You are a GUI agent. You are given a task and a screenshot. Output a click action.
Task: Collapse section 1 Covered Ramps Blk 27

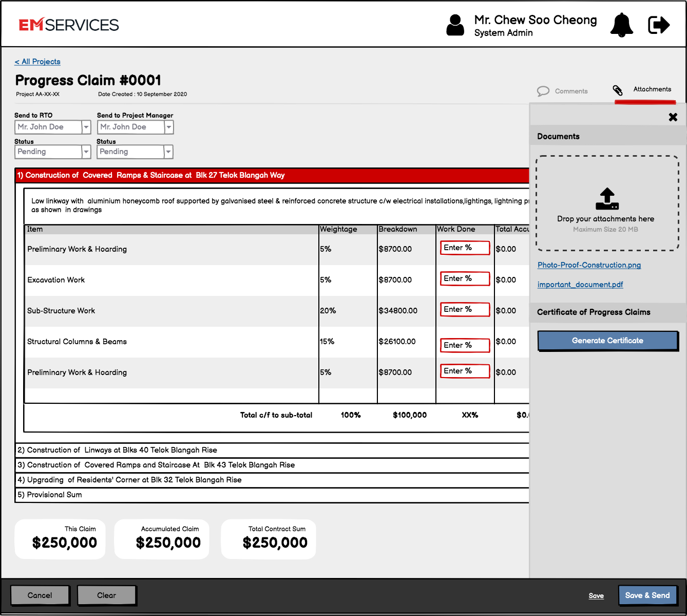(272, 176)
